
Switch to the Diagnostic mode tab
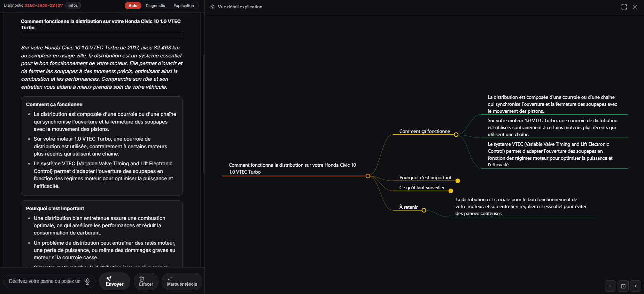point(155,6)
